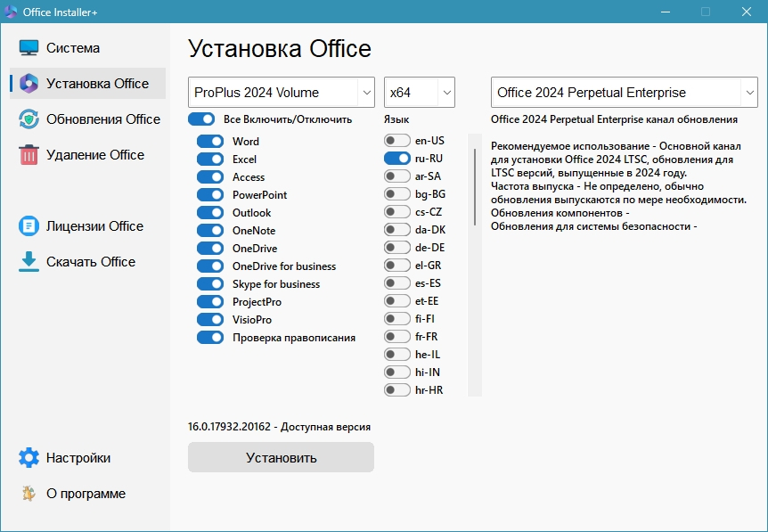This screenshot has width=768, height=532.
Task: Click the О программе icon
Action: click(x=29, y=494)
